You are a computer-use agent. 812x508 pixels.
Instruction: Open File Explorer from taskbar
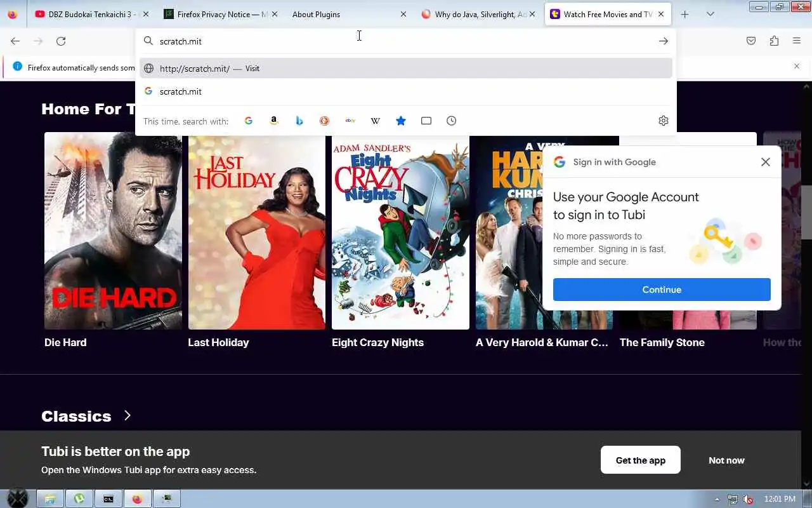[49, 498]
